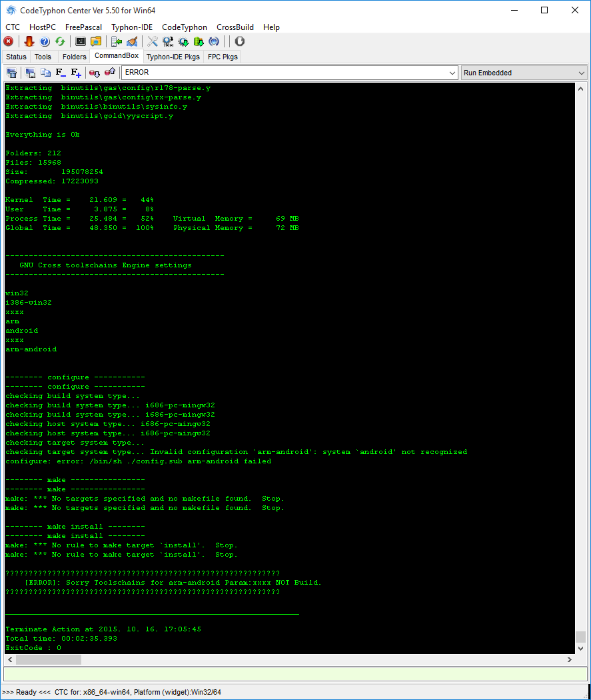Click the green refresh arrows icon

(60, 41)
